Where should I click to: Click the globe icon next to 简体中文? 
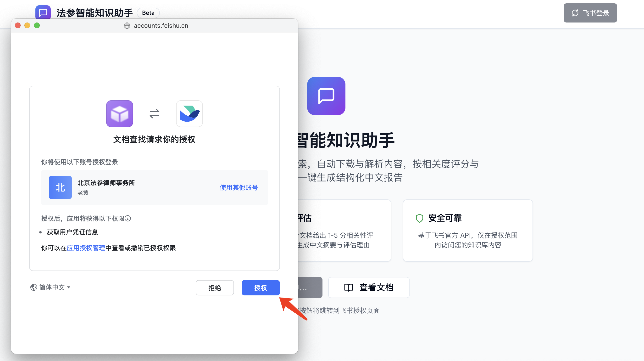pyautogui.click(x=33, y=287)
